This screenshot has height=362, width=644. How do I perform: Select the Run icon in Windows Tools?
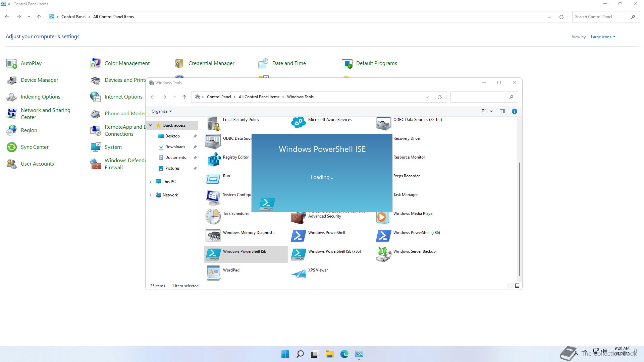(x=213, y=179)
